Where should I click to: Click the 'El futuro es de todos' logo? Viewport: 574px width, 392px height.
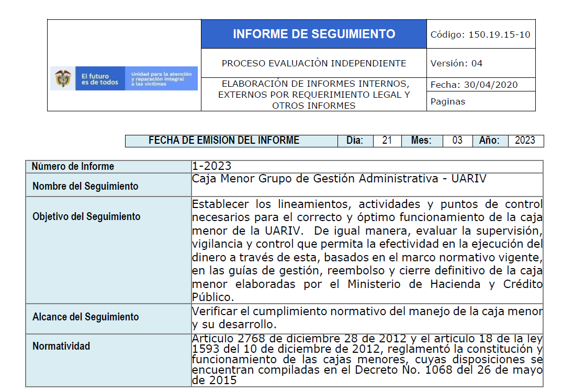click(99, 79)
